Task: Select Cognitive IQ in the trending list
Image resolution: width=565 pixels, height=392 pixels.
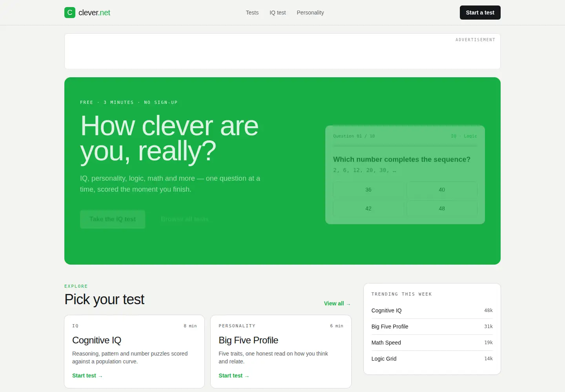Action: (x=432, y=310)
